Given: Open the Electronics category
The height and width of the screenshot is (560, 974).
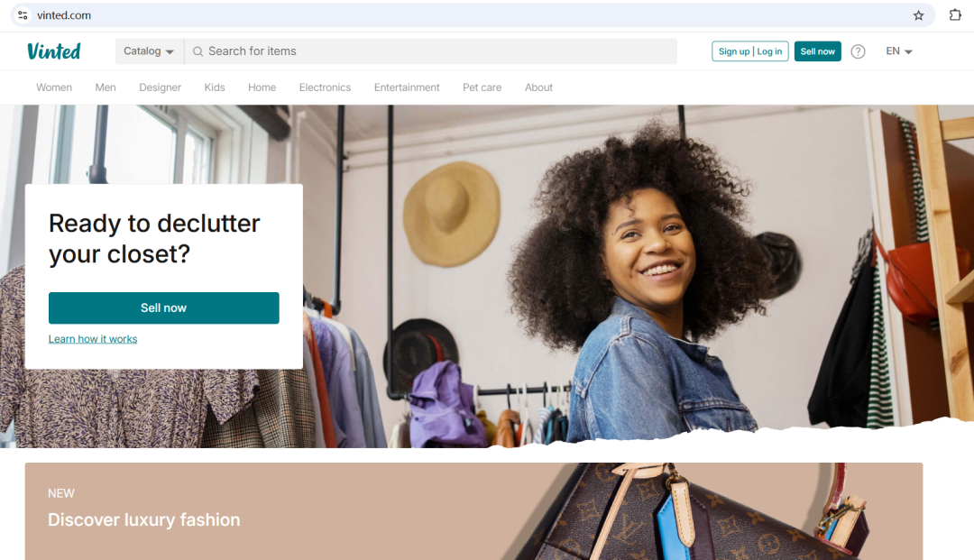Looking at the screenshot, I should pyautogui.click(x=325, y=87).
